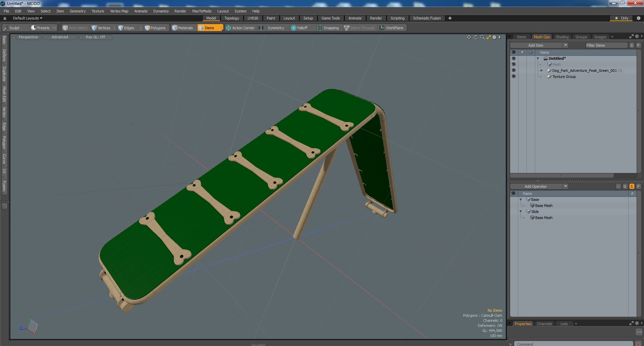644x346 pixels.
Task: Toggle the orange S filter in operators panel
Action: [x=632, y=186]
